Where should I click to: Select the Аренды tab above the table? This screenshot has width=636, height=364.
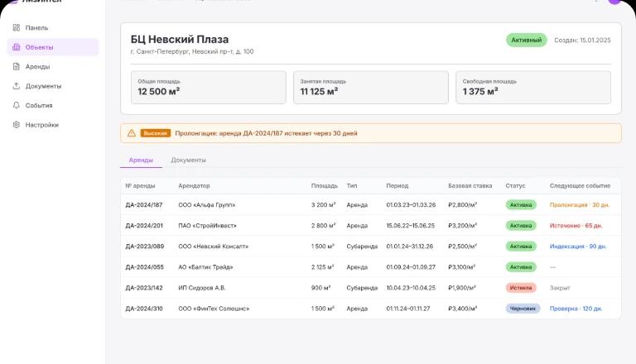[x=141, y=160]
